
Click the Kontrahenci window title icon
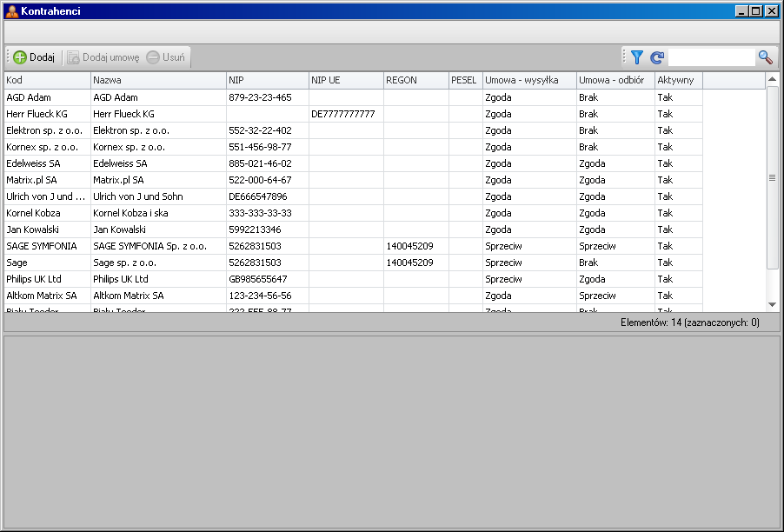point(11,11)
